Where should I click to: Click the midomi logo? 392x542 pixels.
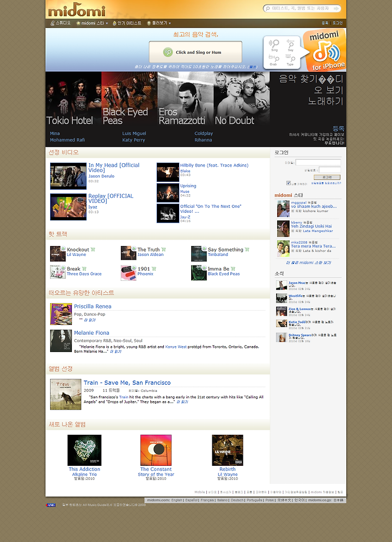click(x=77, y=10)
